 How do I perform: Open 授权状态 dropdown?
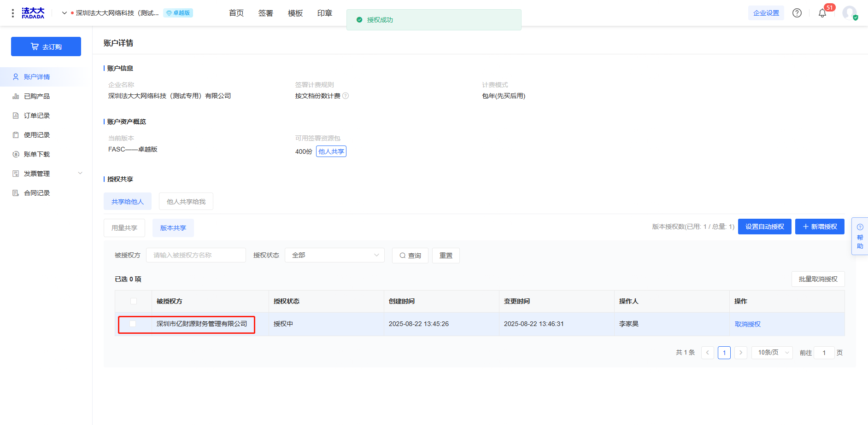coord(334,255)
